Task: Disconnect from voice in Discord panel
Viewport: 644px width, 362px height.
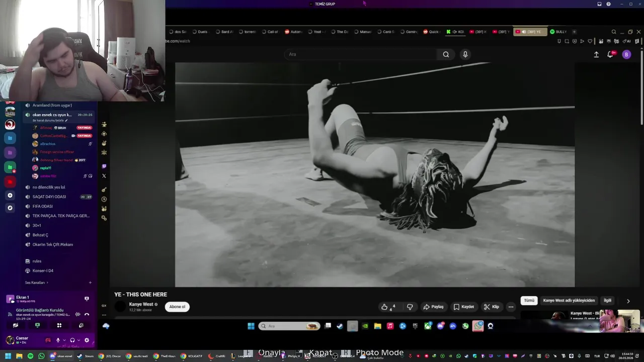Action: point(87,314)
